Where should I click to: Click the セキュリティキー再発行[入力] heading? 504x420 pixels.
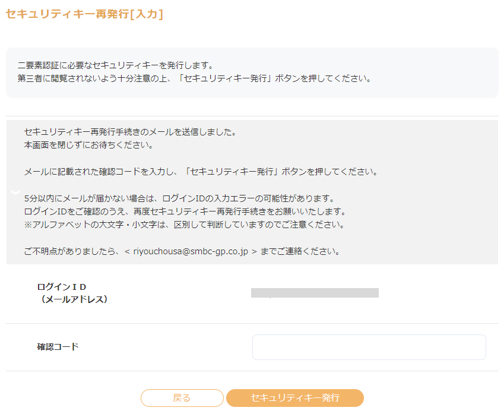[84, 14]
